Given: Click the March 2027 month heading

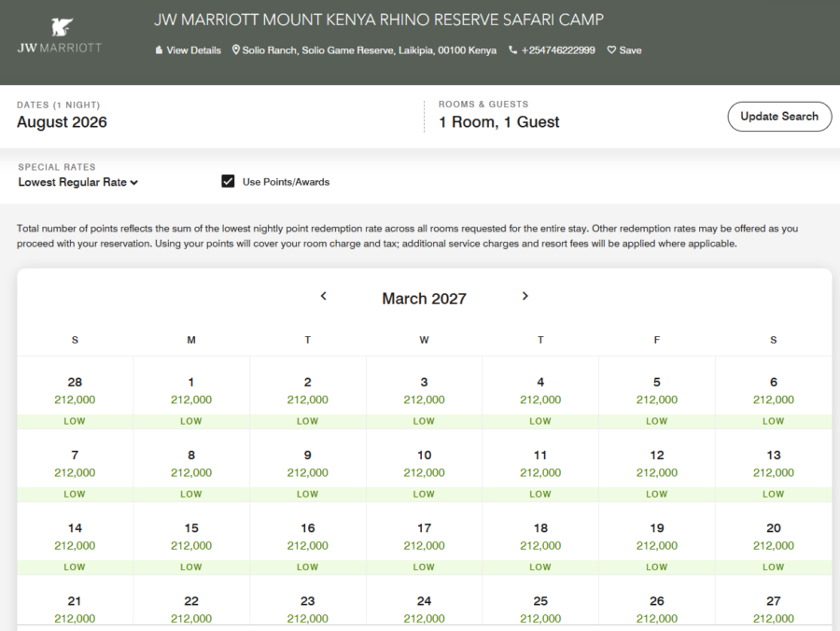Looking at the screenshot, I should (424, 299).
